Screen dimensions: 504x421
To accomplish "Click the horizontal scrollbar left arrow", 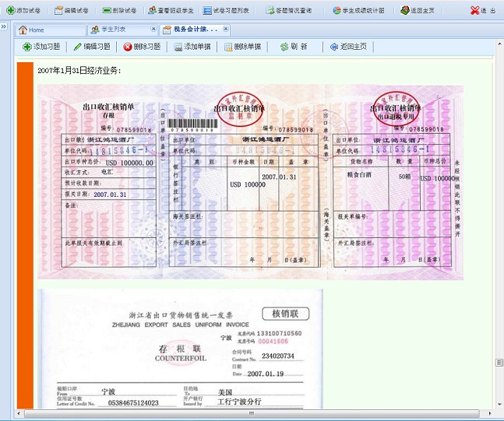I will [19, 413].
